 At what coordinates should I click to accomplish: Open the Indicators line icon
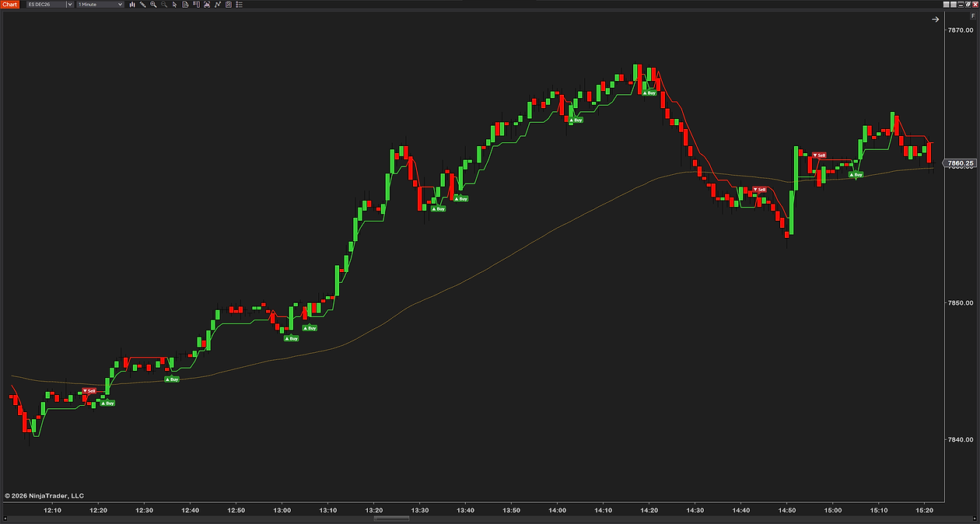pos(218,4)
